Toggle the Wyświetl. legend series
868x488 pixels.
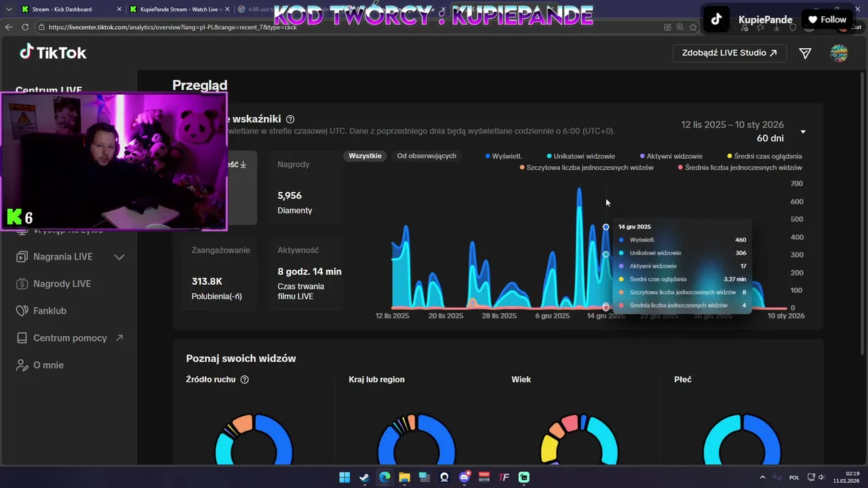503,157
